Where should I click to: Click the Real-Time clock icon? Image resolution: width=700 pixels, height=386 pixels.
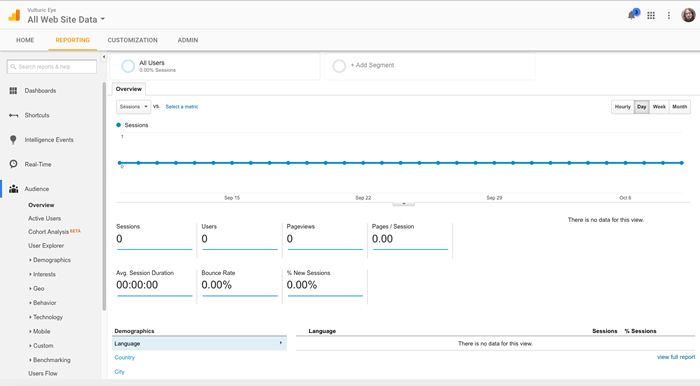click(13, 164)
